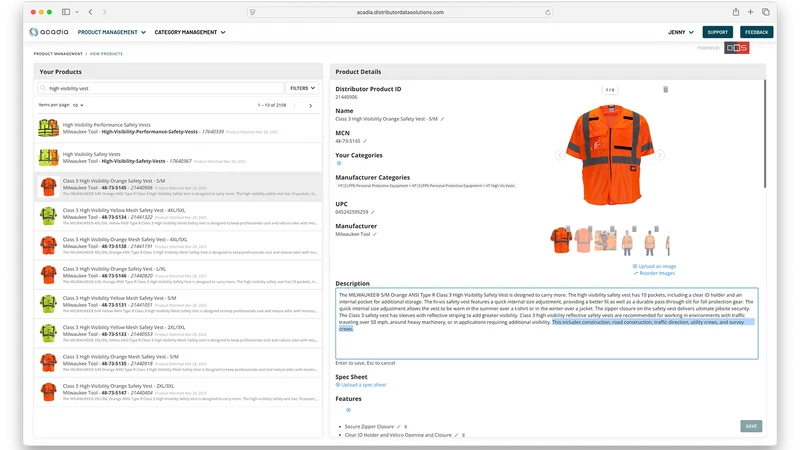Image resolution: width=800 pixels, height=450 pixels.
Task: Select the third thumbnail, worker scene image
Action: tap(605, 240)
